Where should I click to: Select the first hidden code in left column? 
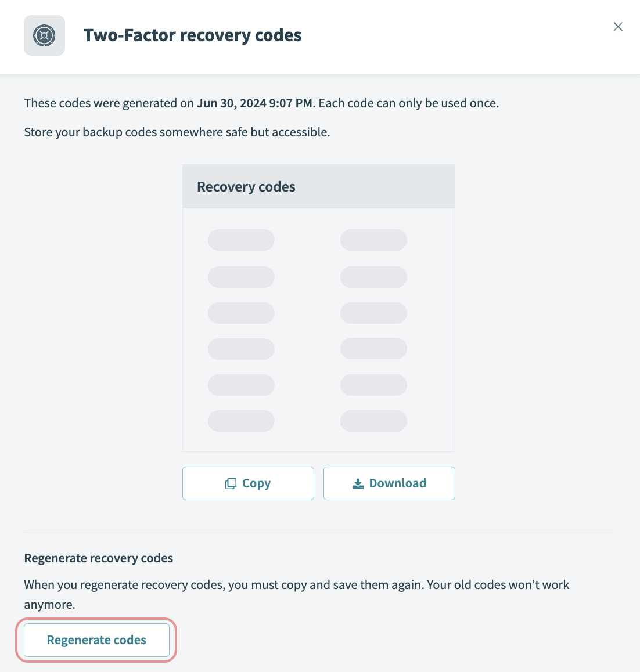241,240
